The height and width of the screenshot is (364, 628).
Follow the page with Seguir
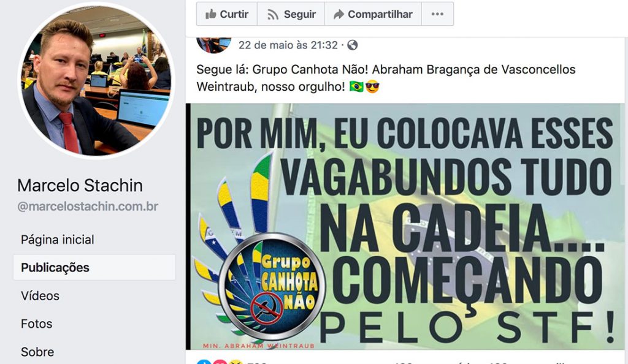(291, 14)
